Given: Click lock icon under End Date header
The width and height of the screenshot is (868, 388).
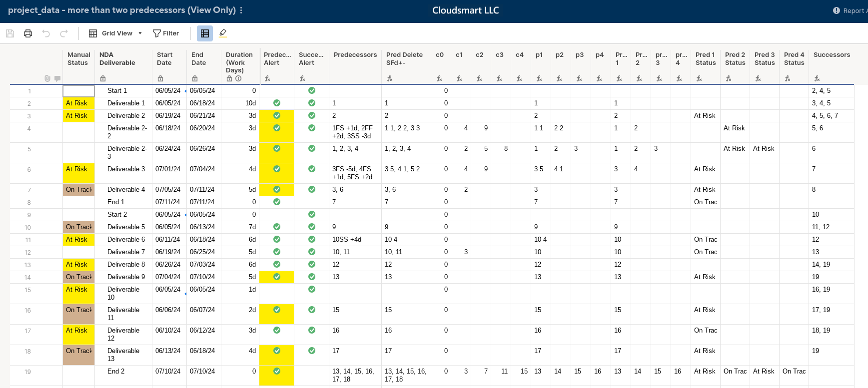Looking at the screenshot, I should click(x=195, y=78).
